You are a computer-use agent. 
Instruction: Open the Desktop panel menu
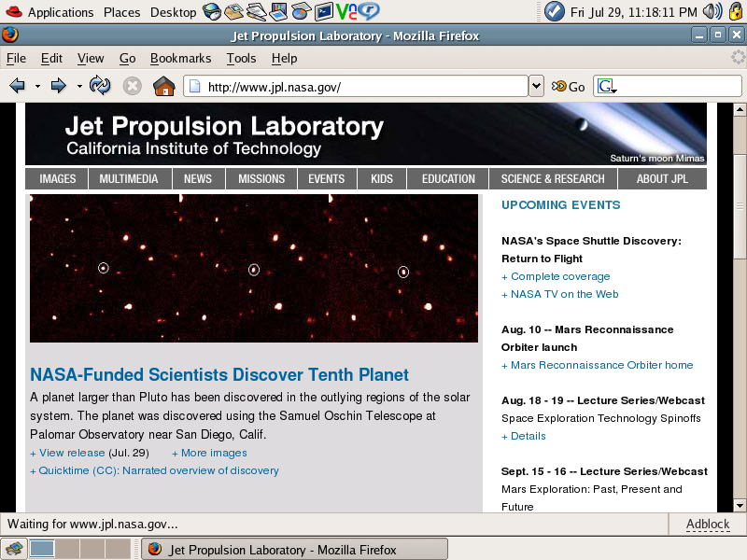(x=173, y=12)
